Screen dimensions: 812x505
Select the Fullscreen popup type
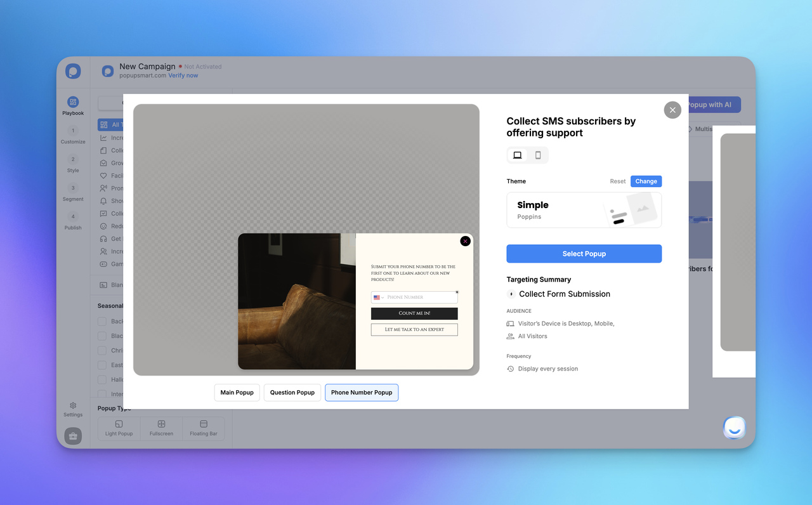point(161,428)
